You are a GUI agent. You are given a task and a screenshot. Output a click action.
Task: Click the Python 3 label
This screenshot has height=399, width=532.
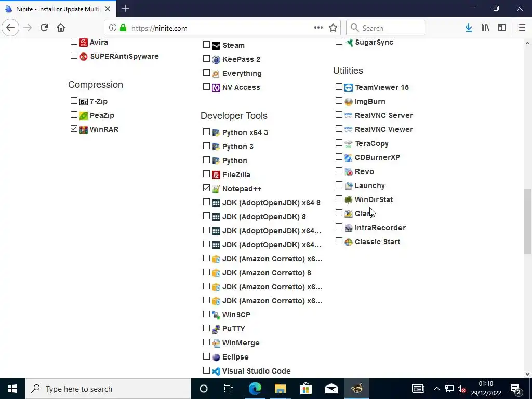click(x=238, y=147)
